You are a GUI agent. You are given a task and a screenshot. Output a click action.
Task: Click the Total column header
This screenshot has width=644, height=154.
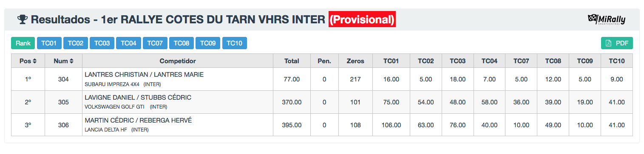click(x=292, y=61)
